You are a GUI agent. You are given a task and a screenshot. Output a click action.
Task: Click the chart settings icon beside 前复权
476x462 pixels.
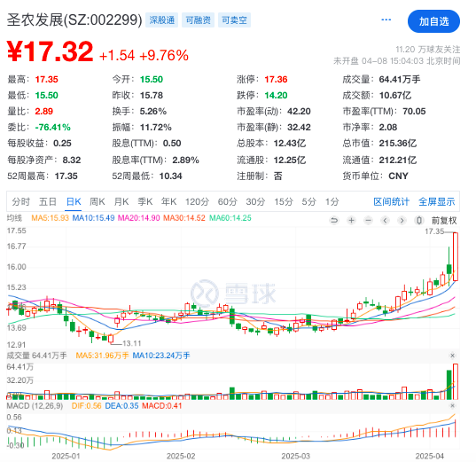(419, 220)
